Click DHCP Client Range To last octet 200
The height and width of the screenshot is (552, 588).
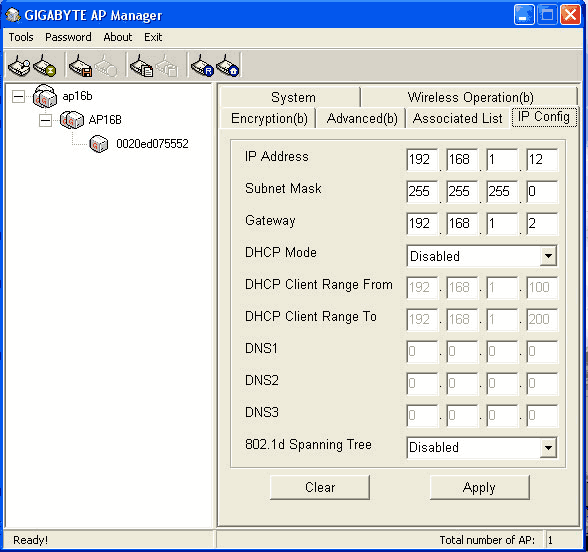pyautogui.click(x=542, y=320)
